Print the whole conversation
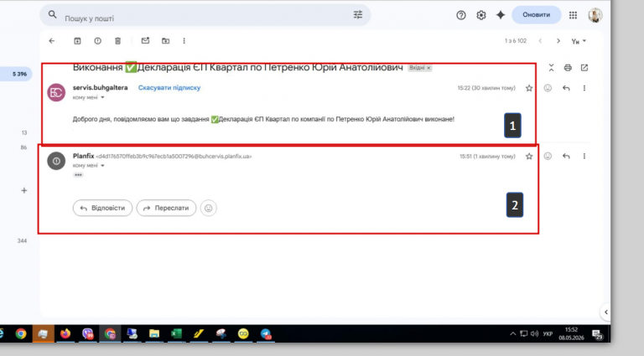Screen dimensions: 644x356 coord(568,68)
